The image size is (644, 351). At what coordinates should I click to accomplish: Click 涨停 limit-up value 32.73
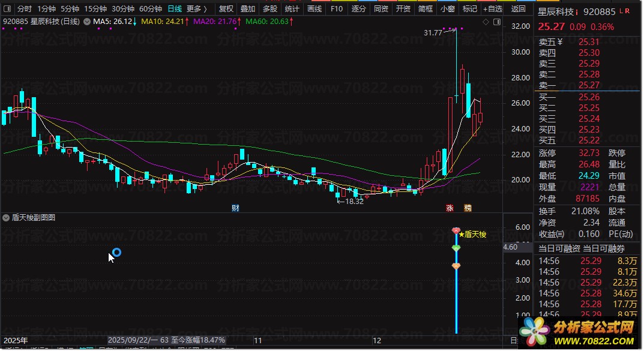pyautogui.click(x=589, y=153)
